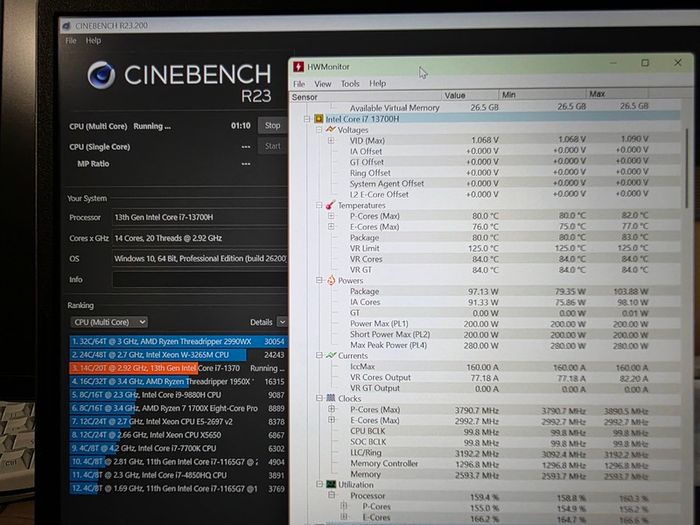Image resolution: width=700 pixels, height=525 pixels.
Task: Click the Cinebench title bar app icon
Action: [67, 26]
